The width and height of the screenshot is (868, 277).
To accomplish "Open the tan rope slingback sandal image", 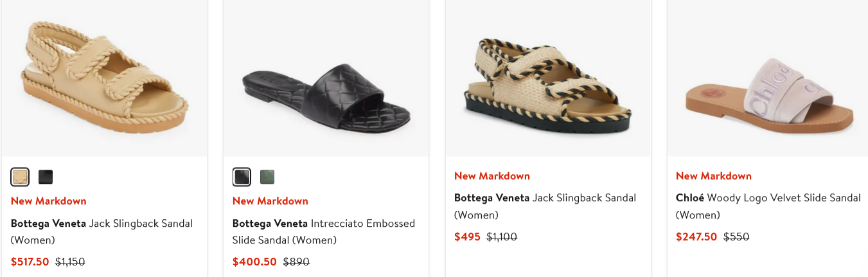I will point(104,77).
